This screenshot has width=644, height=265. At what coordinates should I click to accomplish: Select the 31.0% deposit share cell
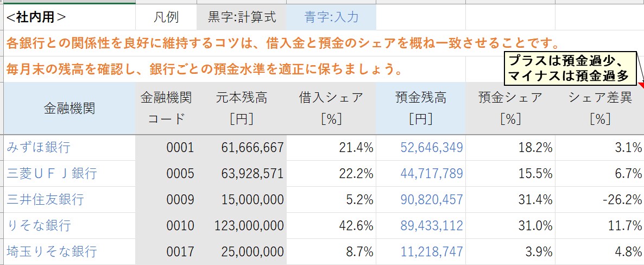coord(510,225)
